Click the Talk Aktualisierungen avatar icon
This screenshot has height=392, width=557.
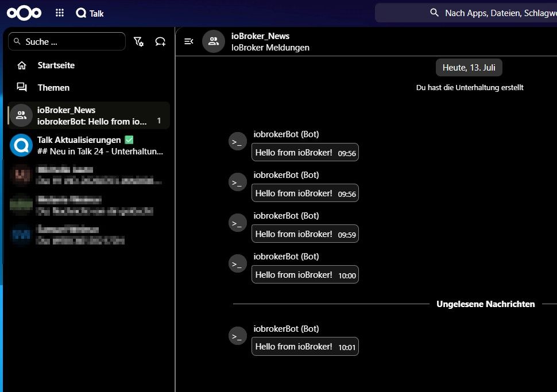21,145
